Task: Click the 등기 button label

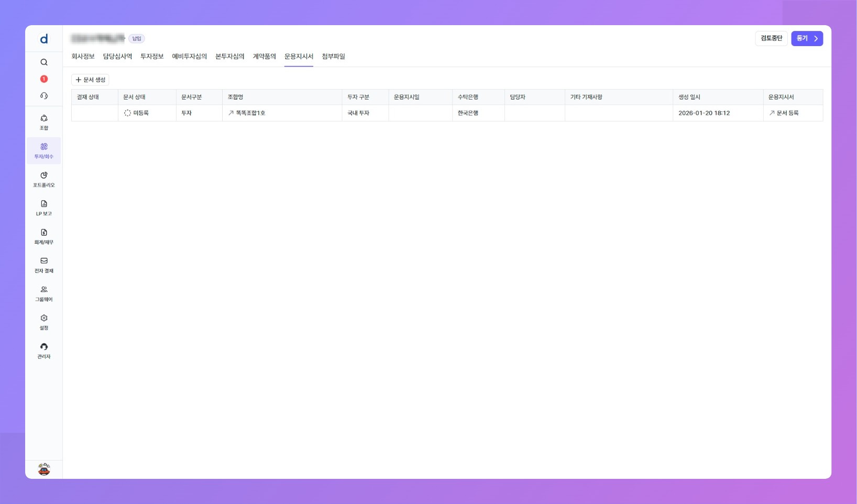Action: coord(802,38)
